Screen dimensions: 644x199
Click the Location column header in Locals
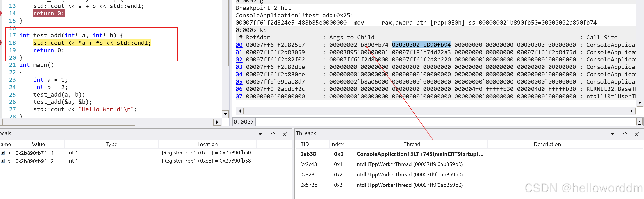pyautogui.click(x=207, y=144)
